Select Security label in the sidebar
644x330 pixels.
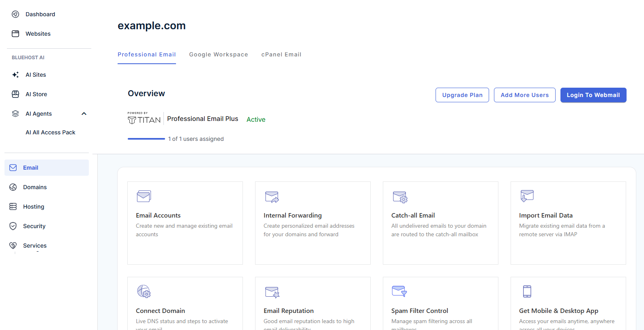34,226
